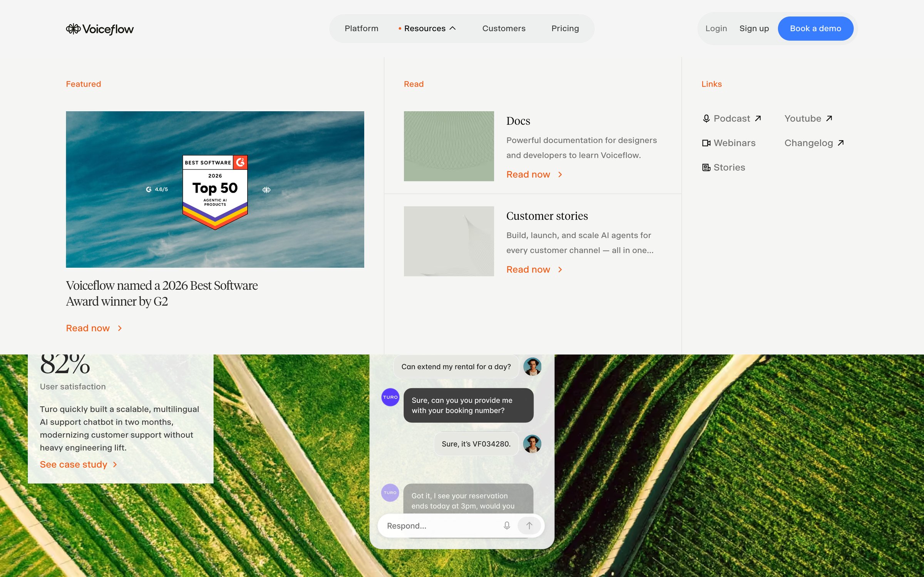Open the Pricing page
This screenshot has height=577, width=924.
point(565,29)
